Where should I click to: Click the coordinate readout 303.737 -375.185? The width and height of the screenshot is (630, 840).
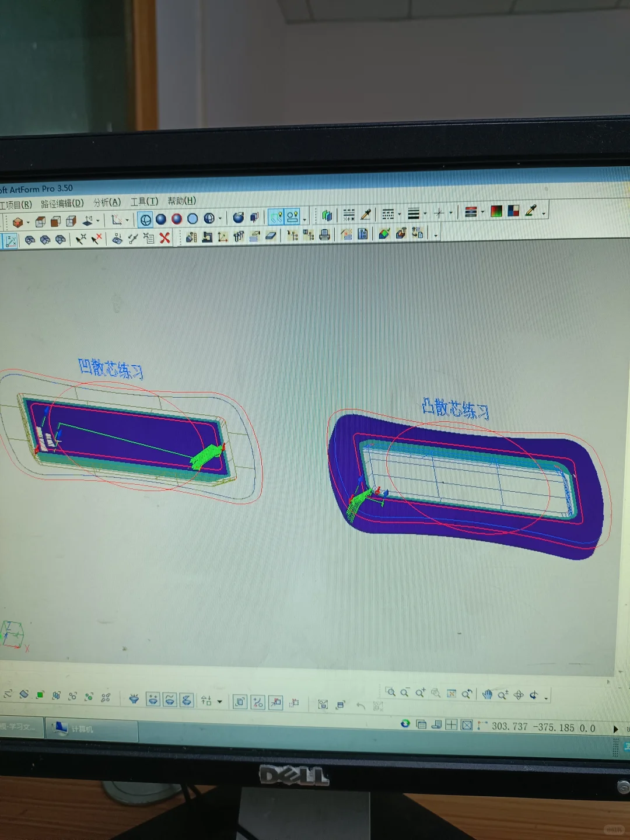[x=533, y=727]
